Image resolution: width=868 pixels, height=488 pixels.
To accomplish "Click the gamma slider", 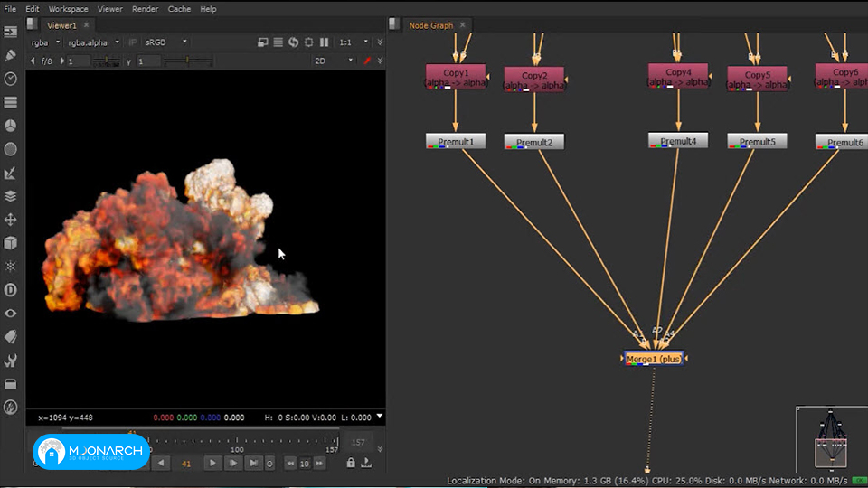I will click(x=188, y=61).
